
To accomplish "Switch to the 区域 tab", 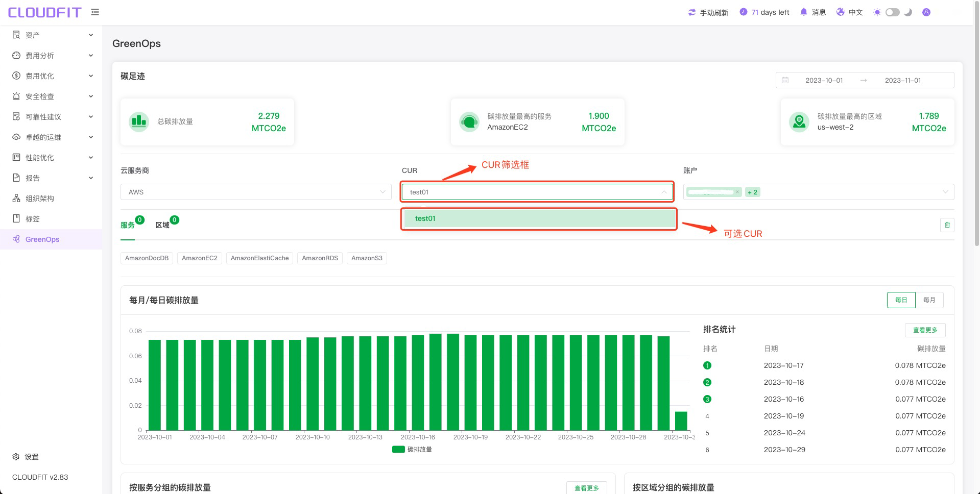I will tap(162, 225).
